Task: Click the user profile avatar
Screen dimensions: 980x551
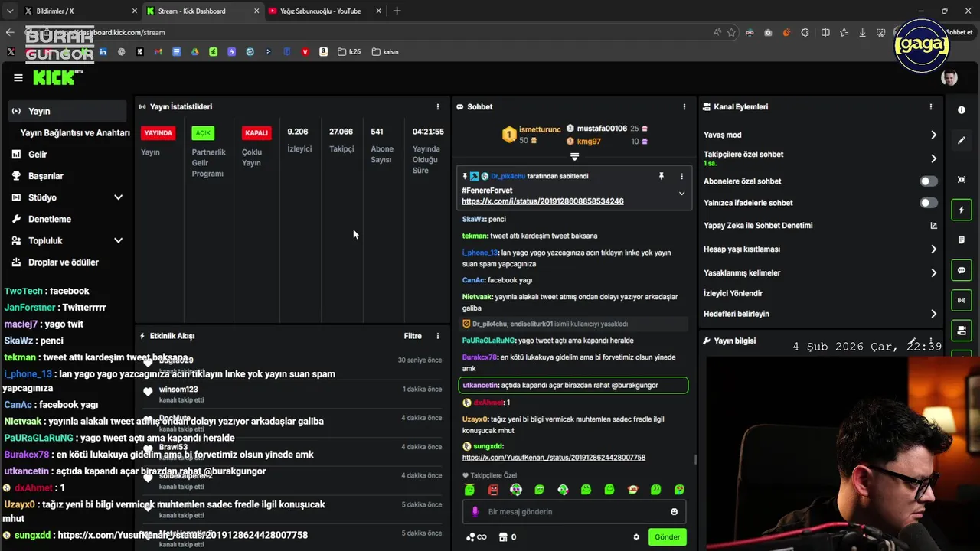Action: tap(949, 78)
